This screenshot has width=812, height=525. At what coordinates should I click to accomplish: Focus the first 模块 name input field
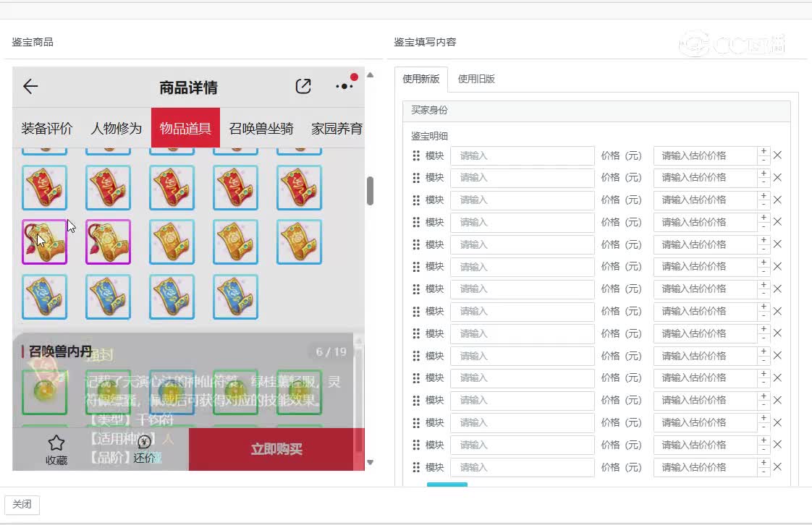click(522, 155)
